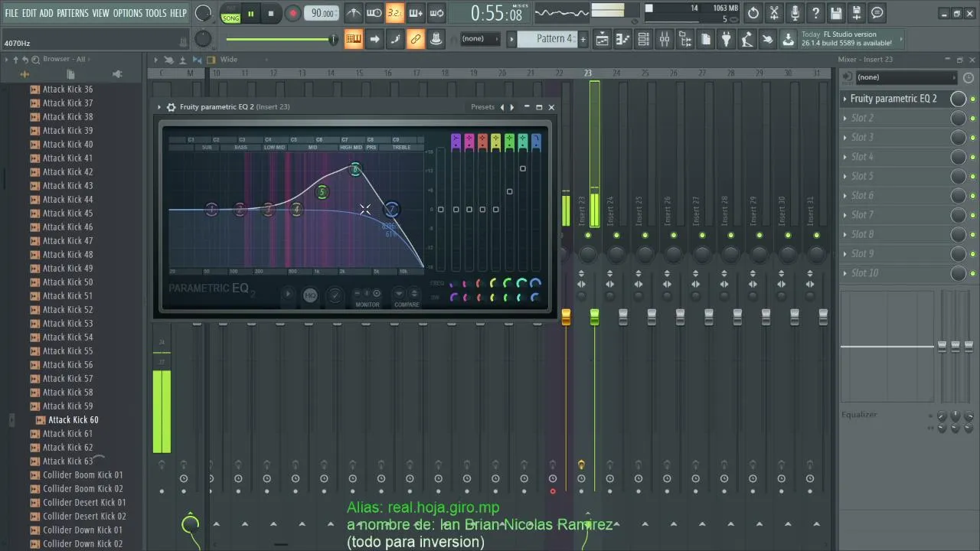The image size is (980, 551).
Task: Click the undo history icon
Action: click(753, 13)
